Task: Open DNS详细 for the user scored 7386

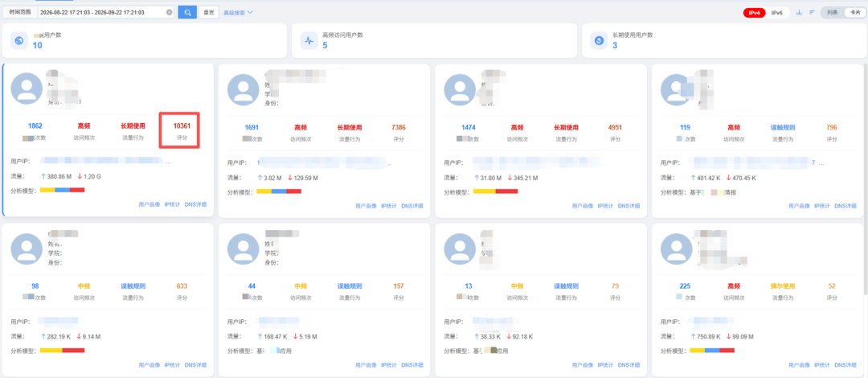Action: click(412, 206)
